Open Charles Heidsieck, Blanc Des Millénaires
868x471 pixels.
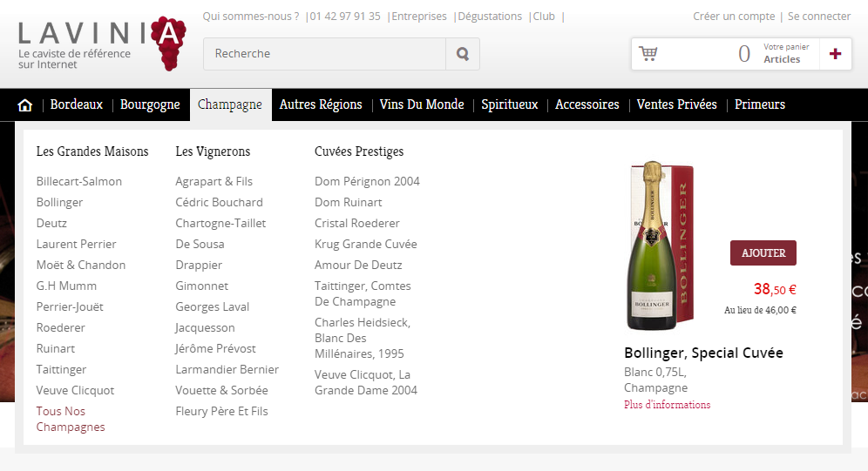pos(363,338)
